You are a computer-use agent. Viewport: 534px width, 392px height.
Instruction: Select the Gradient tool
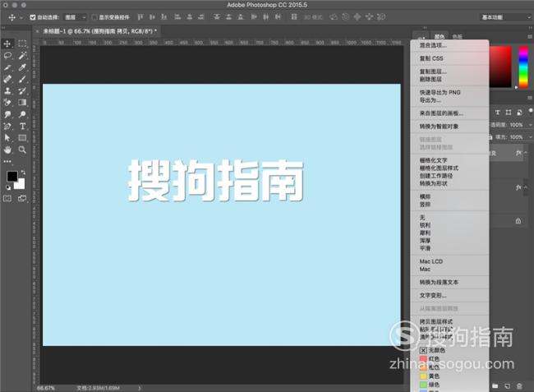click(22, 103)
